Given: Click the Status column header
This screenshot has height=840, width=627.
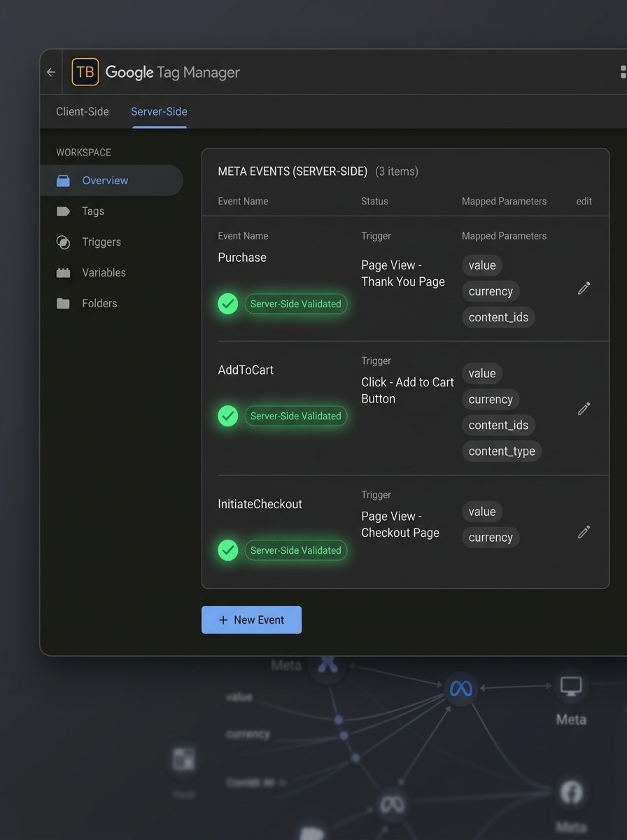Looking at the screenshot, I should [374, 201].
